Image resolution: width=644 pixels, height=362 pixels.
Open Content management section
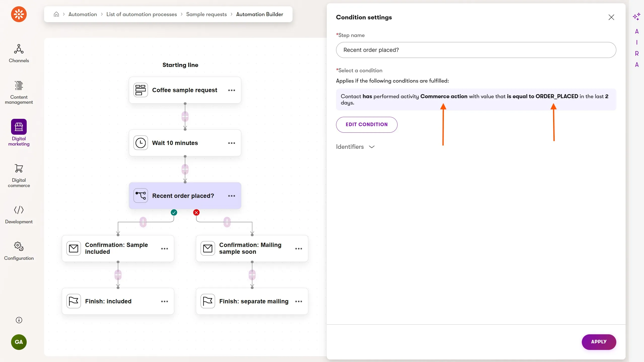pyautogui.click(x=19, y=92)
